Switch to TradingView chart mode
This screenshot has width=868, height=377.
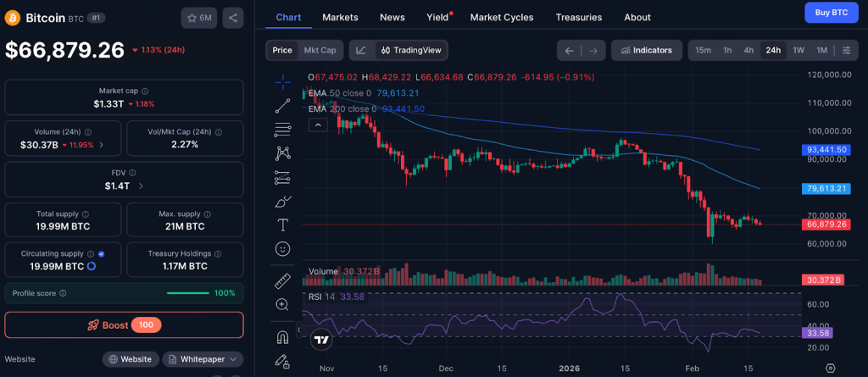click(x=411, y=50)
